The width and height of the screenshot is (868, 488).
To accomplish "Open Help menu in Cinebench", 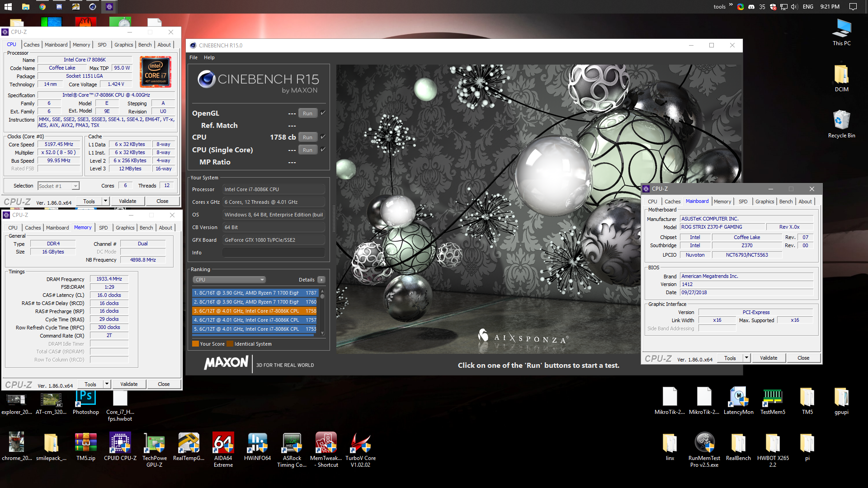I will point(209,57).
